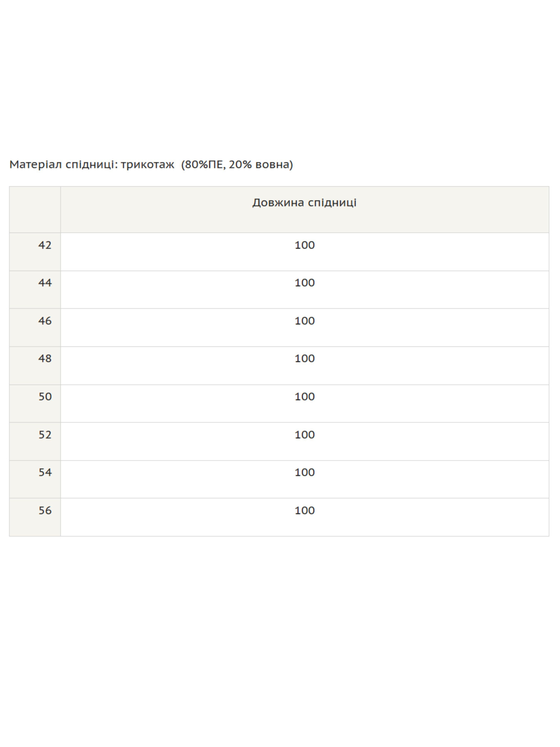
Task: Select the size 52 row label
Action: click(45, 435)
